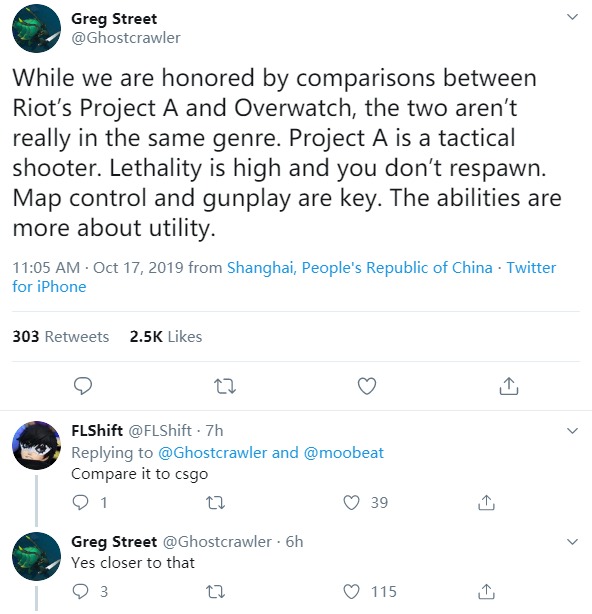Screen dimensions: 592x614
Task: Like the reply with 115 likes
Action: (351, 591)
